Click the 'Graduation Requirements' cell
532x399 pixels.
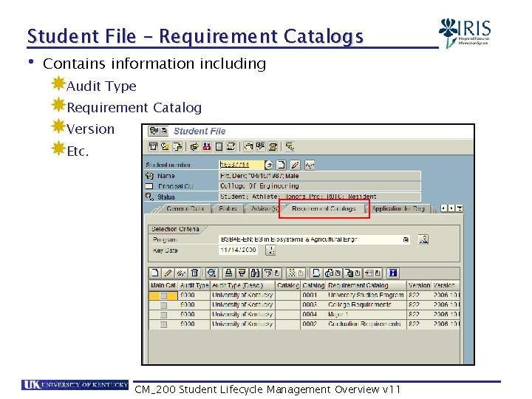pos(366,324)
